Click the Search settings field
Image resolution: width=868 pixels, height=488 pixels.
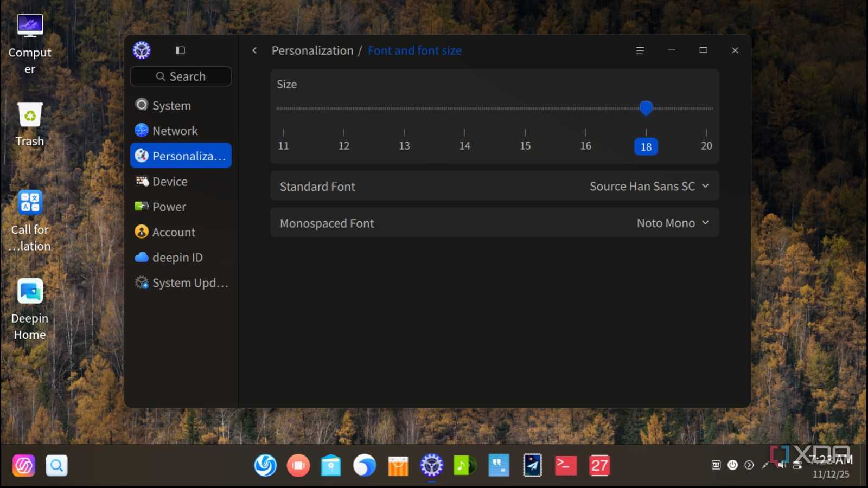(x=181, y=76)
